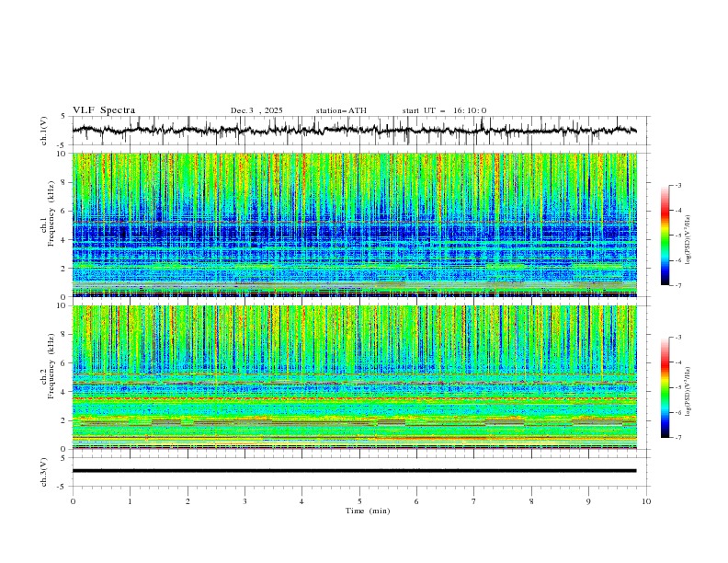Click the 8 minute tick on Time axis
Screen dimensions: 728x563
(531, 501)
